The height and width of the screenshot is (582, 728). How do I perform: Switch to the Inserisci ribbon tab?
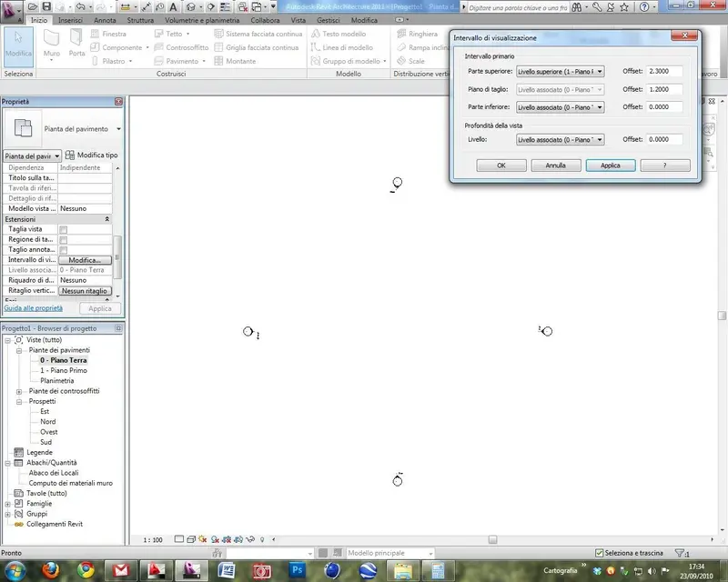point(71,20)
